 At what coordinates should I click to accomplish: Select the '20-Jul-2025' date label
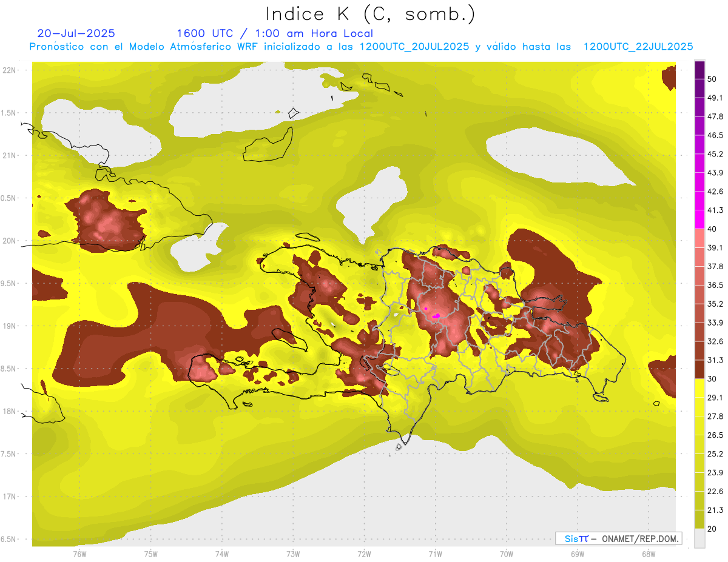click(76, 33)
